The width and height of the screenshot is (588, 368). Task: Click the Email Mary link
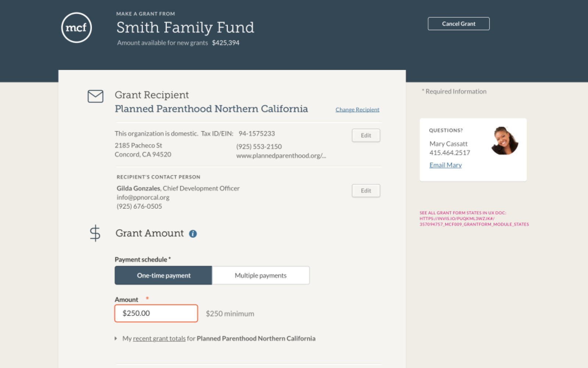point(445,165)
